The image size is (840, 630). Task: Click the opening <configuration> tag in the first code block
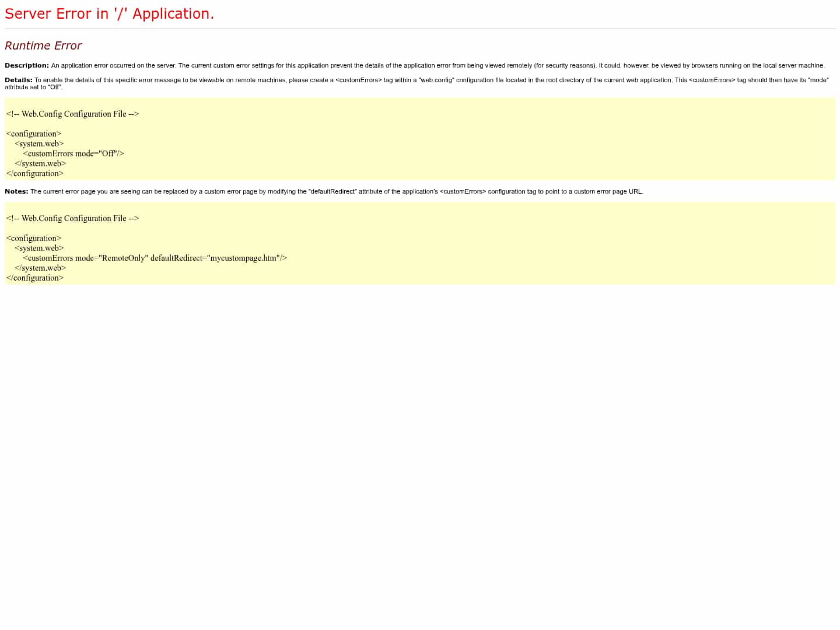coord(33,134)
